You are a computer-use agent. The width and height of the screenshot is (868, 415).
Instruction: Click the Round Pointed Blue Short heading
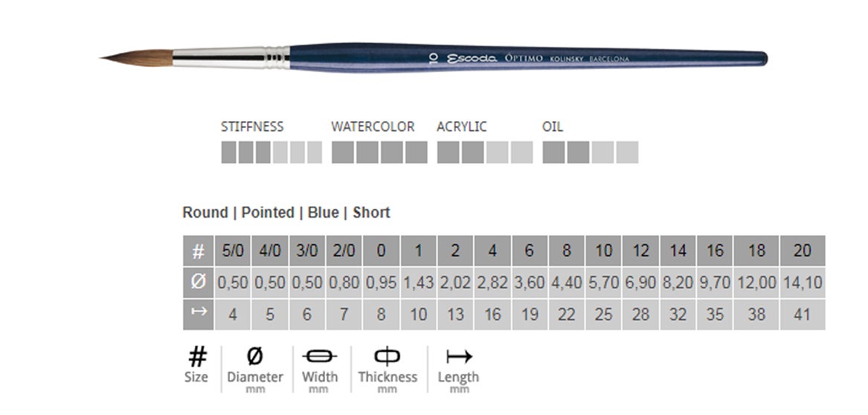286,213
